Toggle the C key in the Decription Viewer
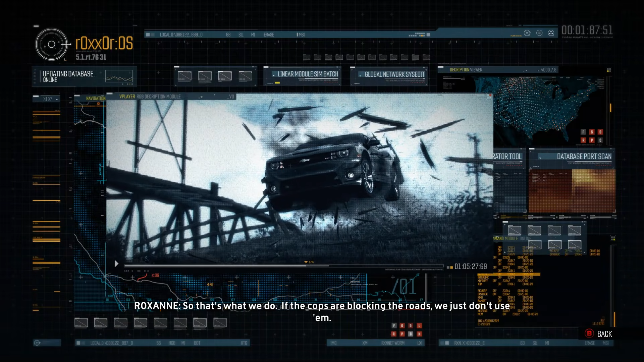Viewport: 644px width, 362px height. [600, 140]
